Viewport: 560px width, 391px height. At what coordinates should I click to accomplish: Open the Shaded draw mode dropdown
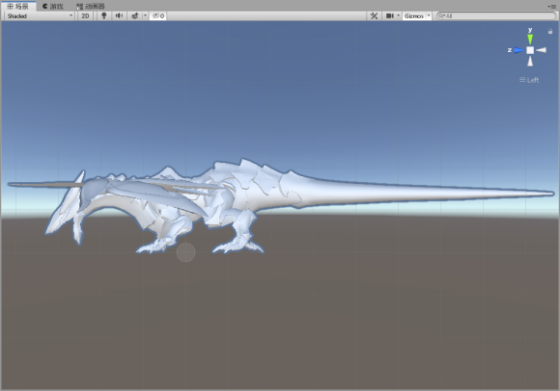click(x=39, y=16)
